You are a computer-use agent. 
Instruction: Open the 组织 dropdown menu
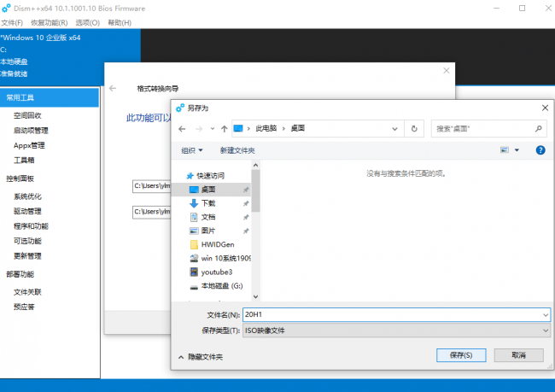click(x=192, y=150)
